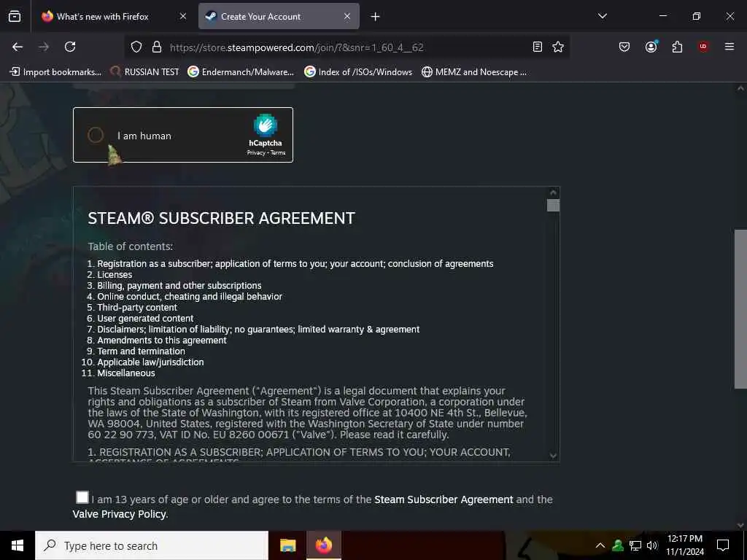Check the I am human hCaptcha checkbox

96,135
